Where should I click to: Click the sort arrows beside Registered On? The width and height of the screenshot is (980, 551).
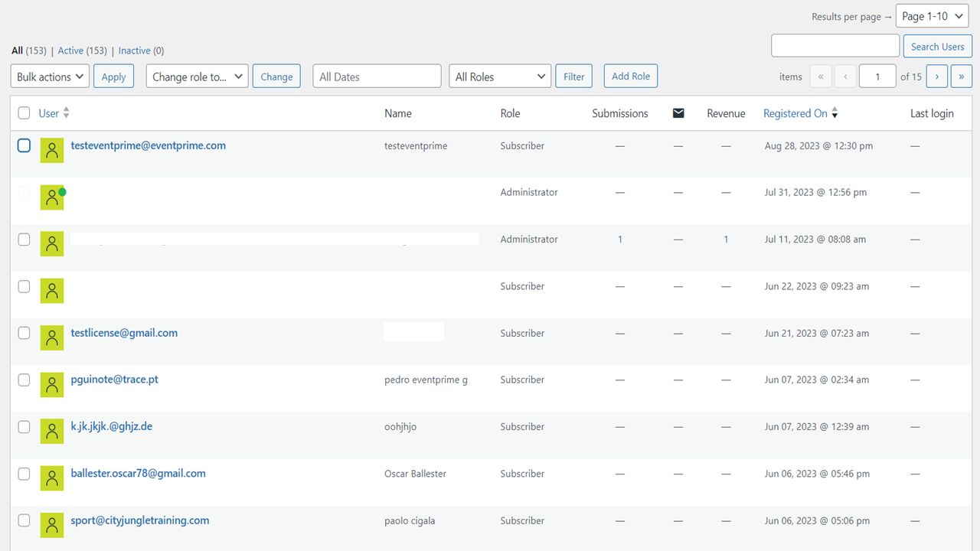coord(835,112)
